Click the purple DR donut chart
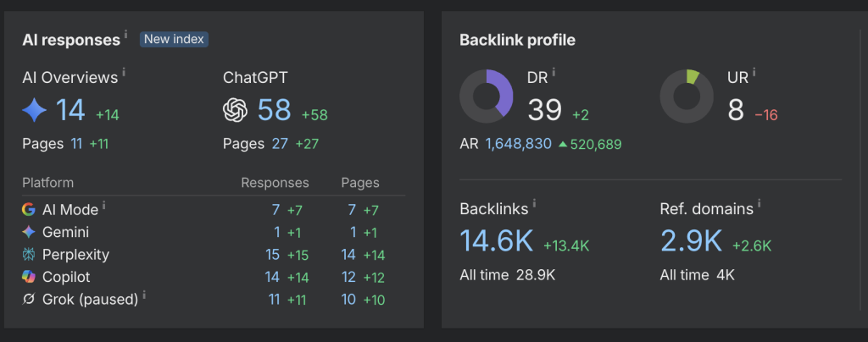 click(x=487, y=97)
